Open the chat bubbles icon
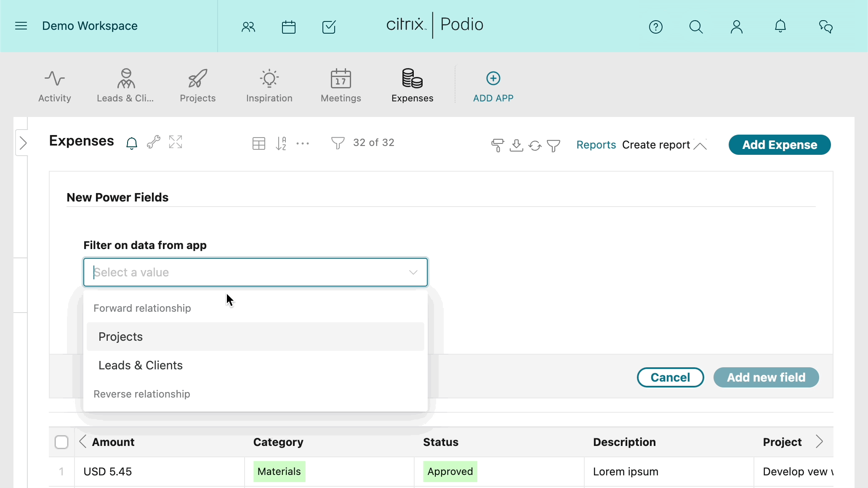Viewport: 868px width, 488px height. click(825, 27)
